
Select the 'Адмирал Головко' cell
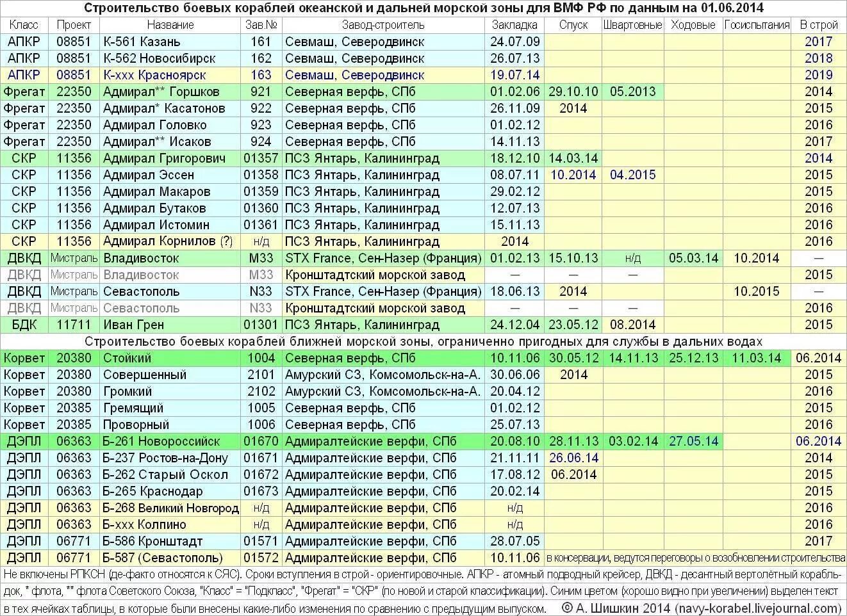pos(170,125)
